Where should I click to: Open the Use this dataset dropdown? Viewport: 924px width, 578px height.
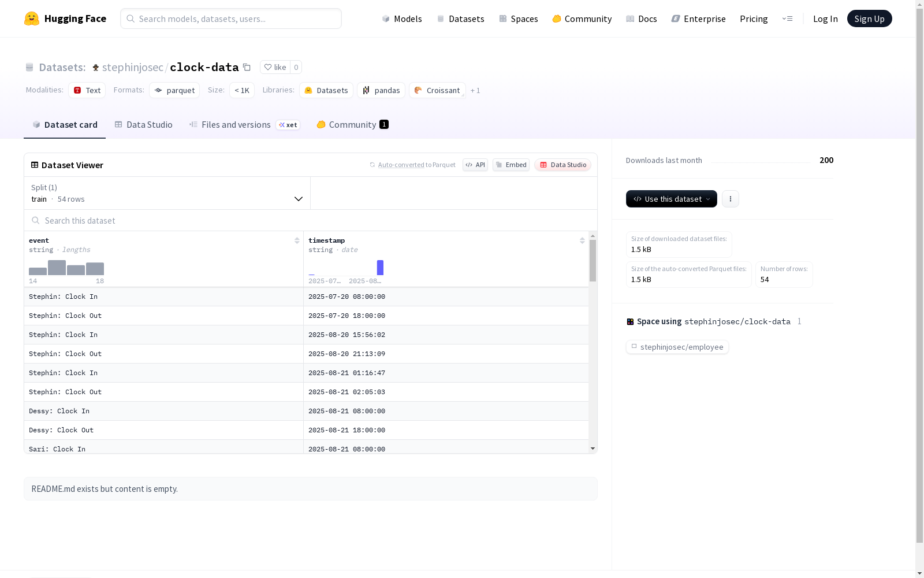click(x=672, y=199)
